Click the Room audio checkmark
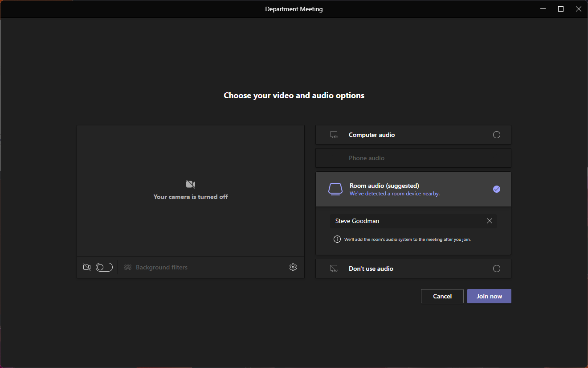Screen dimensions: 588x368 click(x=497, y=189)
